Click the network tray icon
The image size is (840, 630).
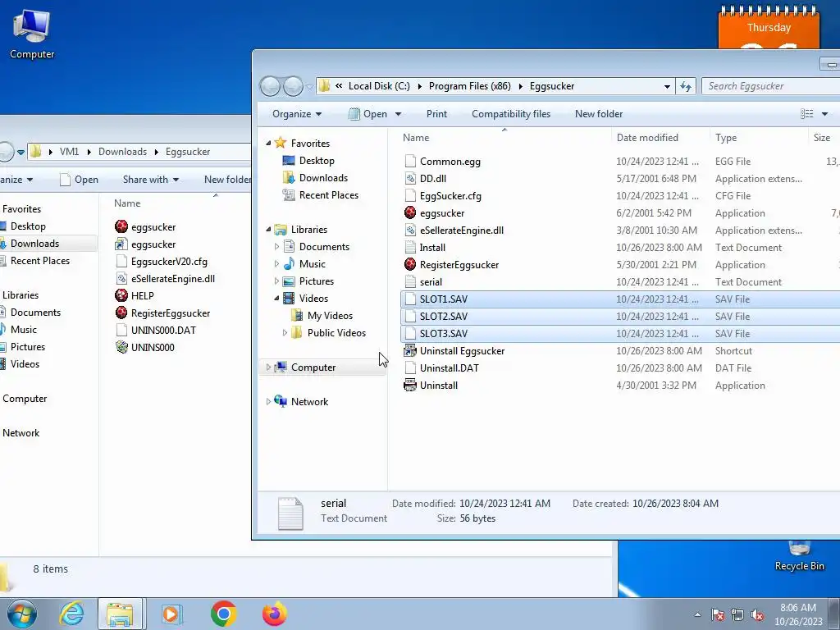pos(737,615)
